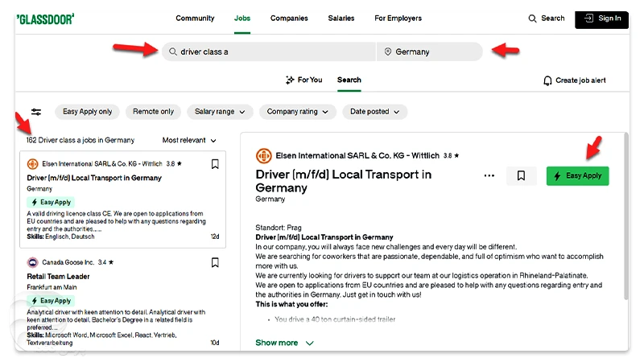Toggle the Easy Apply only filter
644x362 pixels.
point(87,112)
